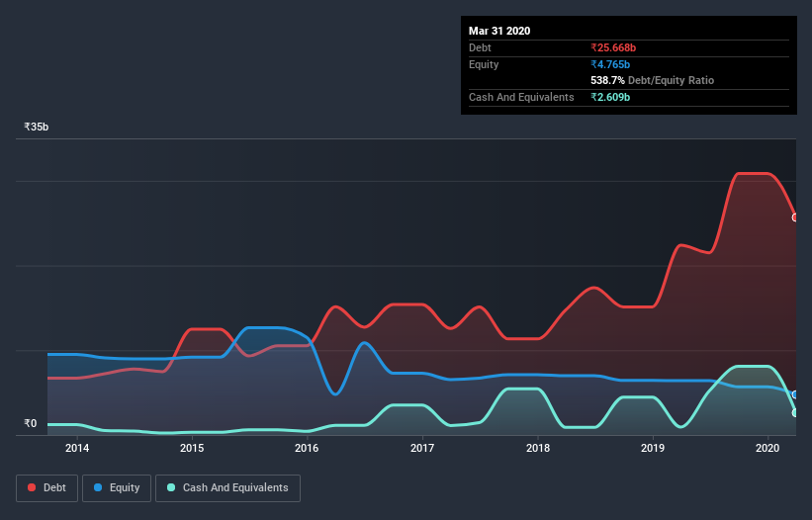Click the Equity row label in tooltip
The height and width of the screenshot is (520, 812).
coord(484,64)
